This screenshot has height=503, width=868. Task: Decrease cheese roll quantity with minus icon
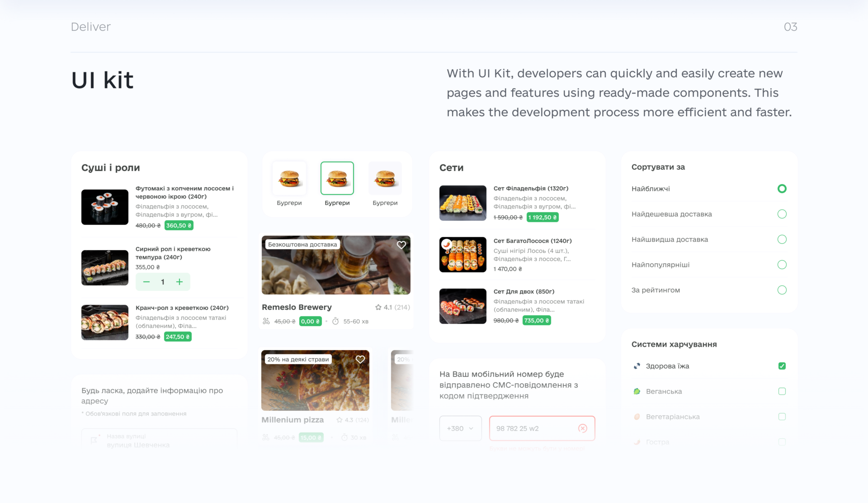(x=146, y=282)
